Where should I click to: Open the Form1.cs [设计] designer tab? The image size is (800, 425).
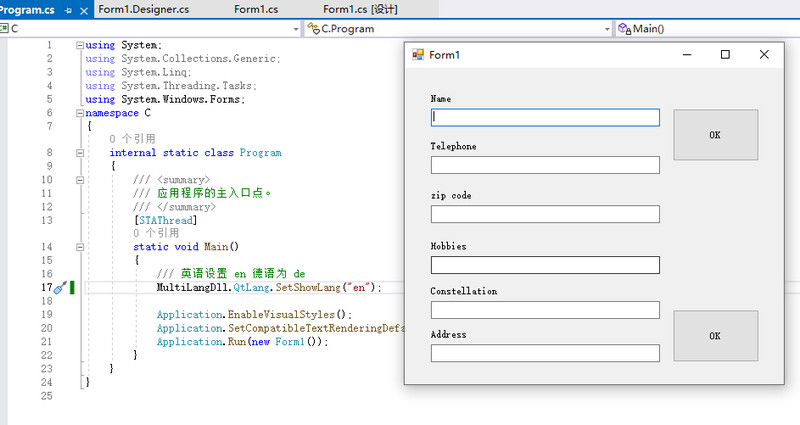tap(360, 9)
